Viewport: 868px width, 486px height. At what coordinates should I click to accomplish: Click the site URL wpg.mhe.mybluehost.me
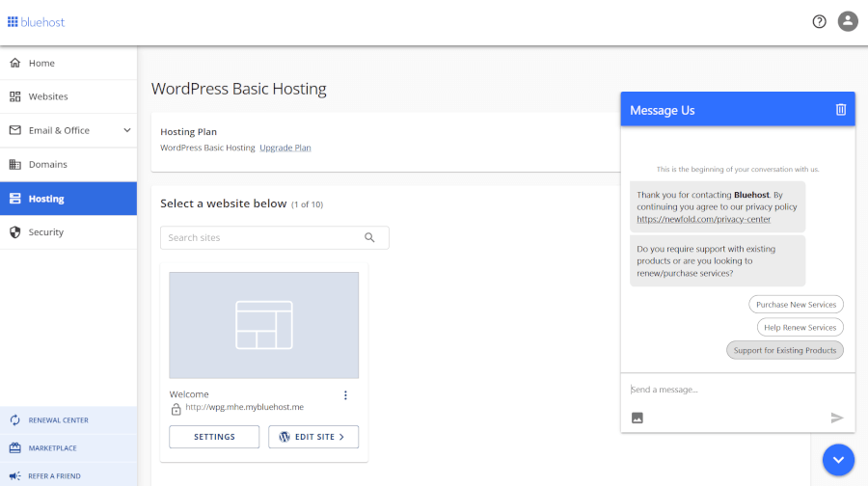(x=244, y=407)
